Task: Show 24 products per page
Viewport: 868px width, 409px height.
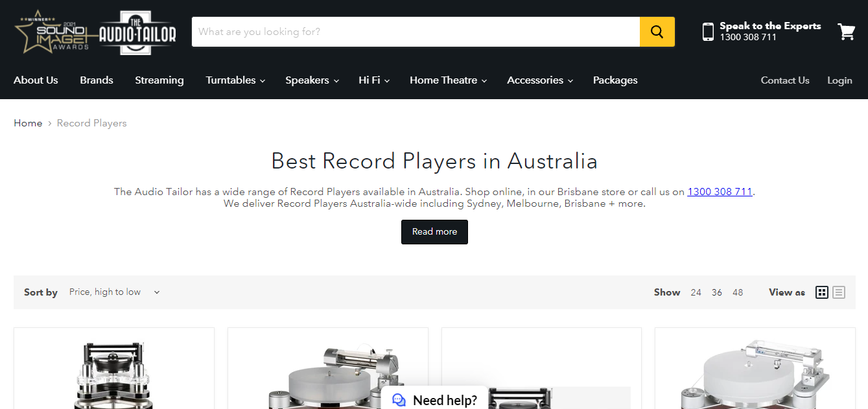Action: (696, 292)
